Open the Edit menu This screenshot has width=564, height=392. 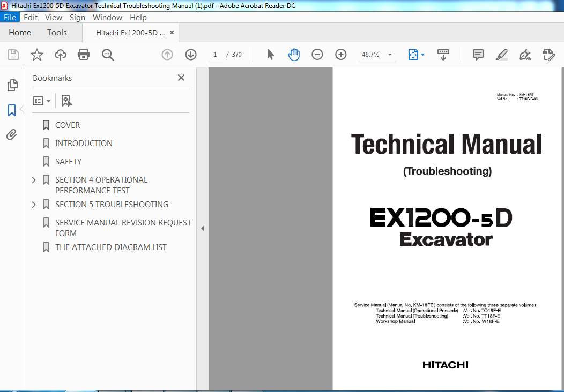31,17
